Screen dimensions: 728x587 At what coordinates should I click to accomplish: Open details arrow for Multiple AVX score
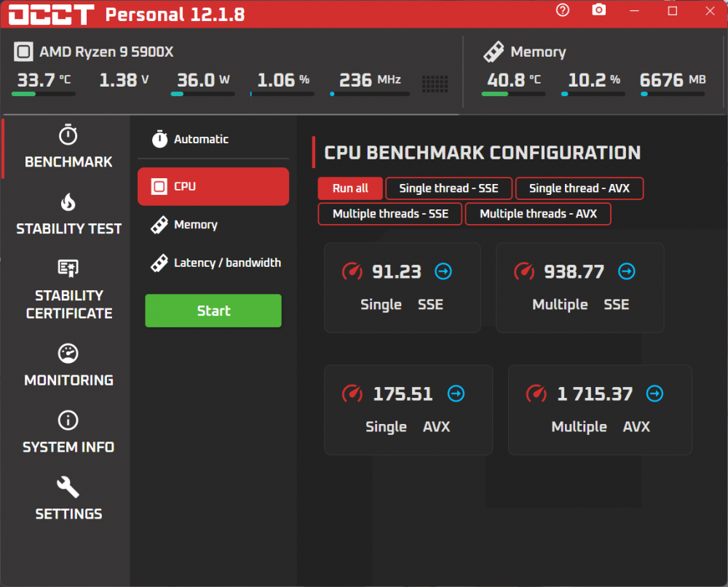(654, 394)
